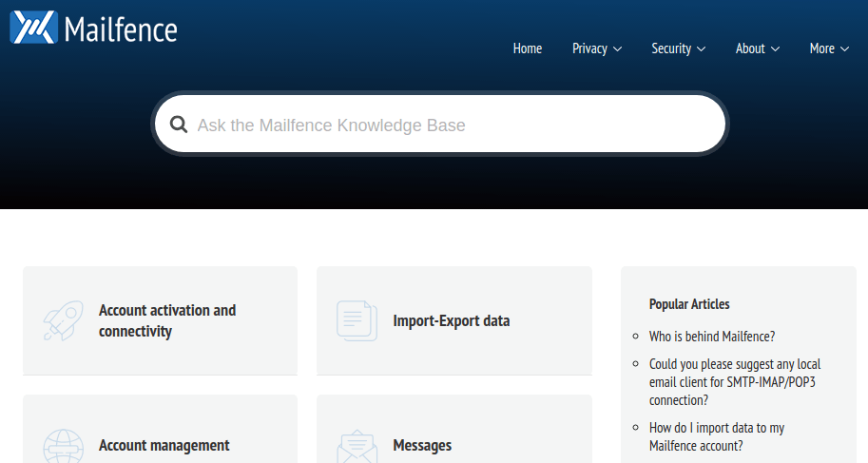Image resolution: width=868 pixels, height=463 pixels.
Task: Expand the Privacy chevron arrow
Action: click(618, 49)
